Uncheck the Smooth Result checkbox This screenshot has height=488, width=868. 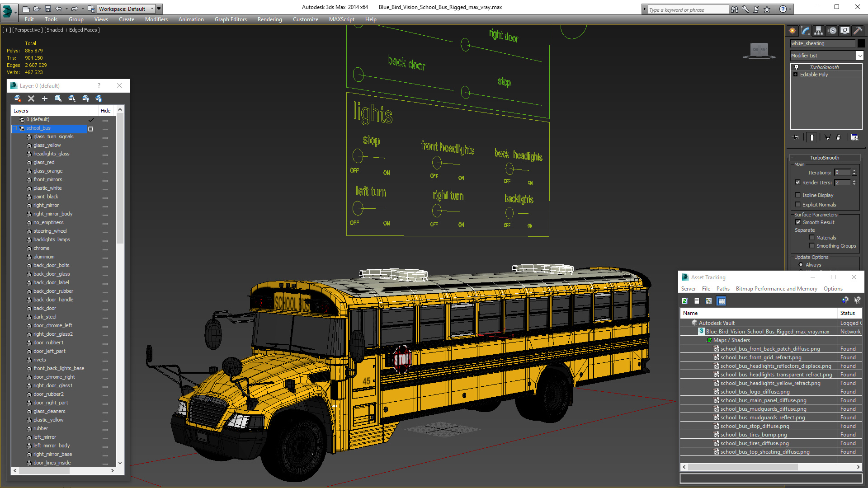coord(798,222)
